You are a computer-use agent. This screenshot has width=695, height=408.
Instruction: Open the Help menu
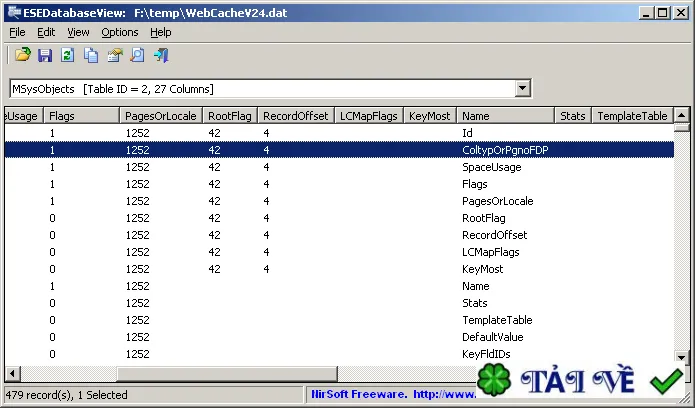pos(160,32)
